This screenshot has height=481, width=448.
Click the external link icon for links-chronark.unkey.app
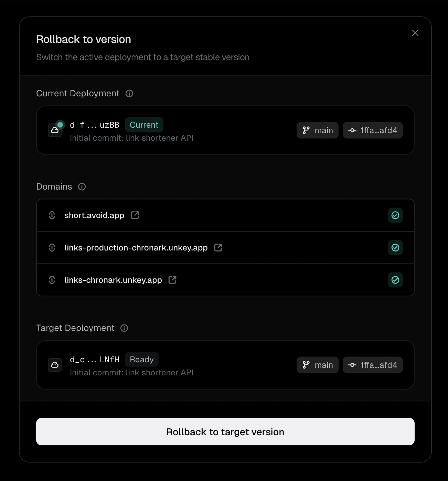[x=172, y=280]
